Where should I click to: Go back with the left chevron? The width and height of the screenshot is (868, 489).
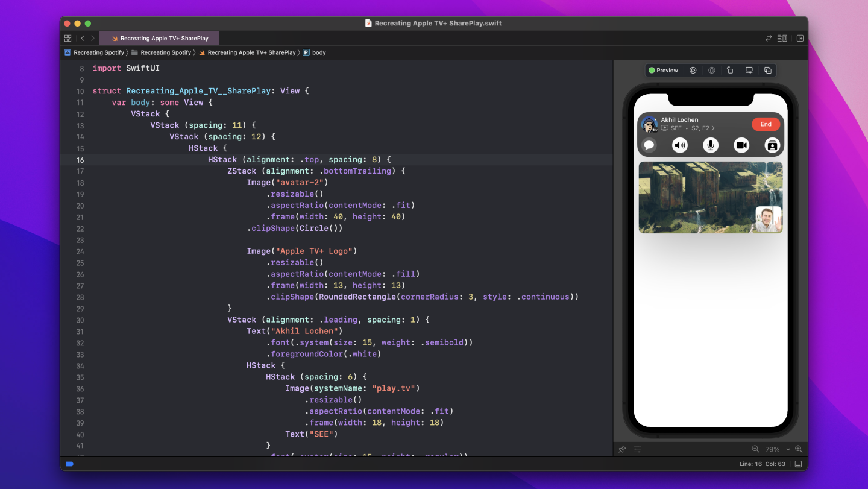click(x=83, y=38)
